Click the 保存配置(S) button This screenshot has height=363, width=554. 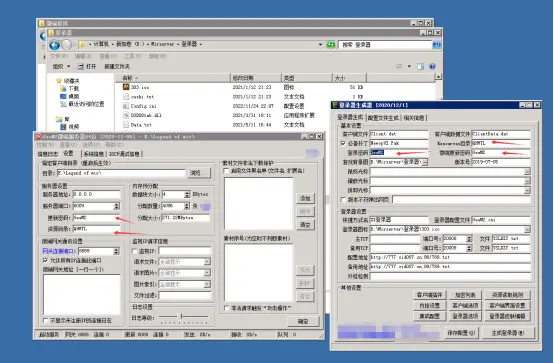[461, 333]
